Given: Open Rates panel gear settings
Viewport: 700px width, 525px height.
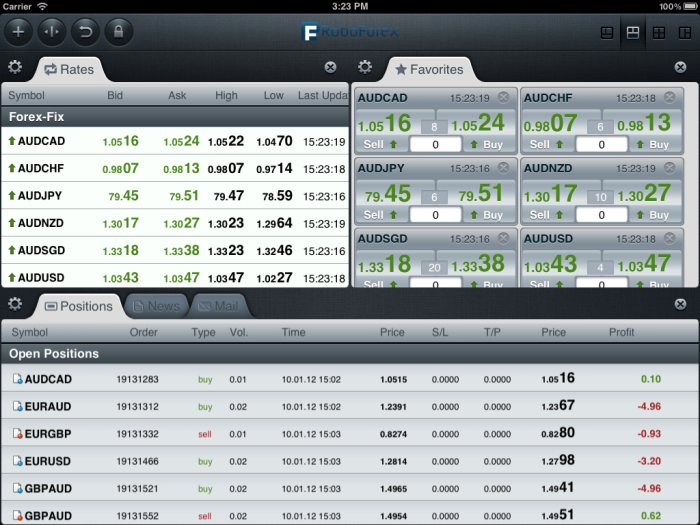Looking at the screenshot, I should click(x=15, y=68).
